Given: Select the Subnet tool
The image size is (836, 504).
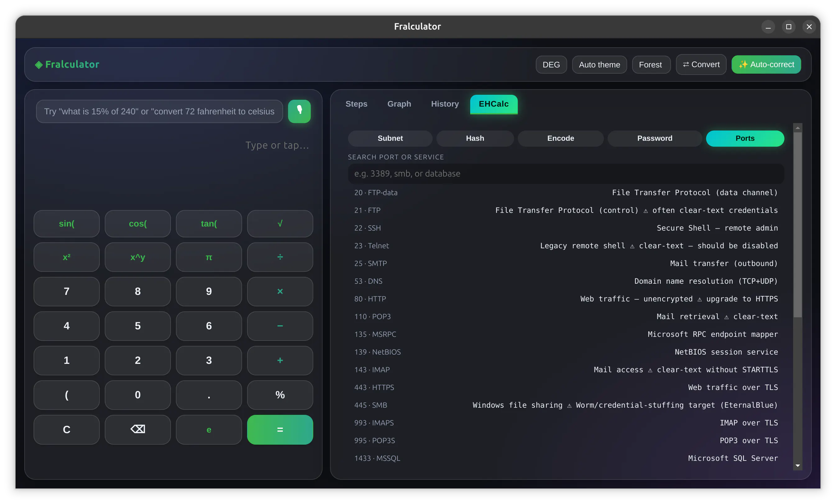Looking at the screenshot, I should [390, 138].
